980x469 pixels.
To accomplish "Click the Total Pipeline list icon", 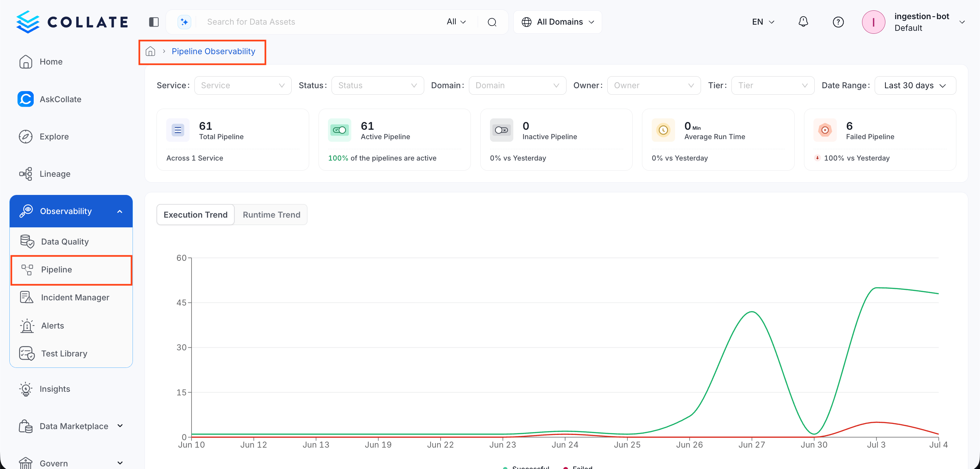I will point(178,130).
